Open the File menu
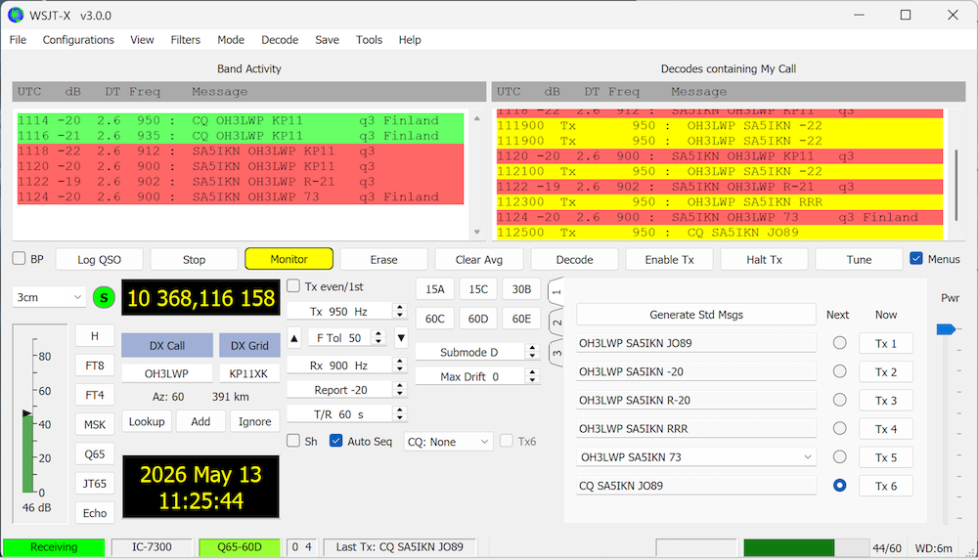This screenshot has width=978, height=560. pyautogui.click(x=18, y=40)
